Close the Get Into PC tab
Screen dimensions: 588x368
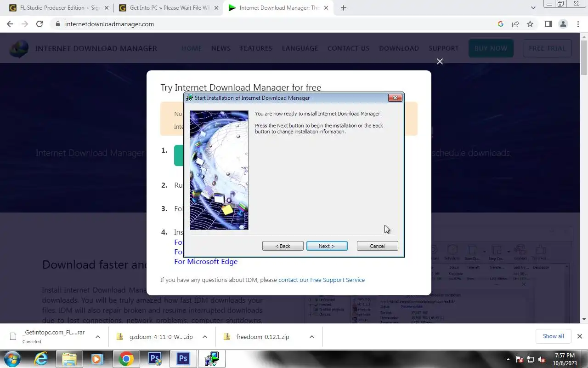pos(216,8)
